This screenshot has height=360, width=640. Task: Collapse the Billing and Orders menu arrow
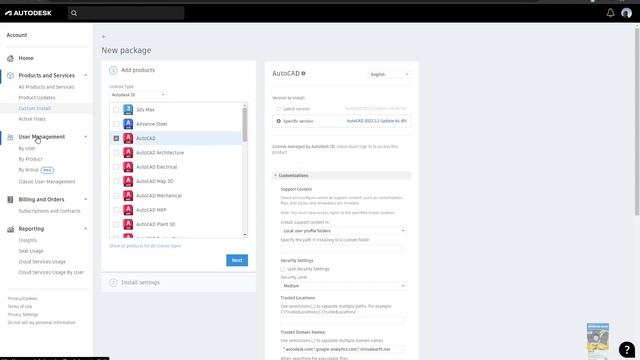point(86,200)
